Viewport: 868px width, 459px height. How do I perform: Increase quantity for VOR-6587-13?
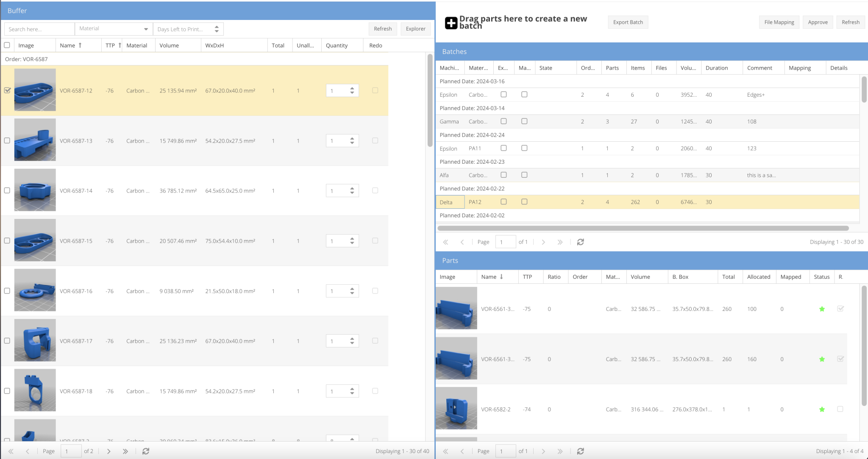[x=352, y=138]
